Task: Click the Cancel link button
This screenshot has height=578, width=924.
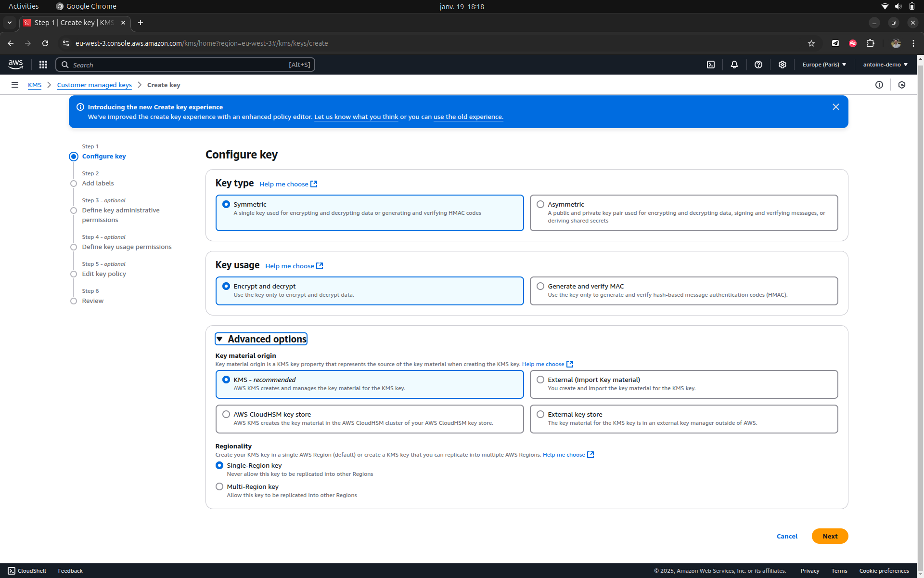Action: [x=787, y=536]
